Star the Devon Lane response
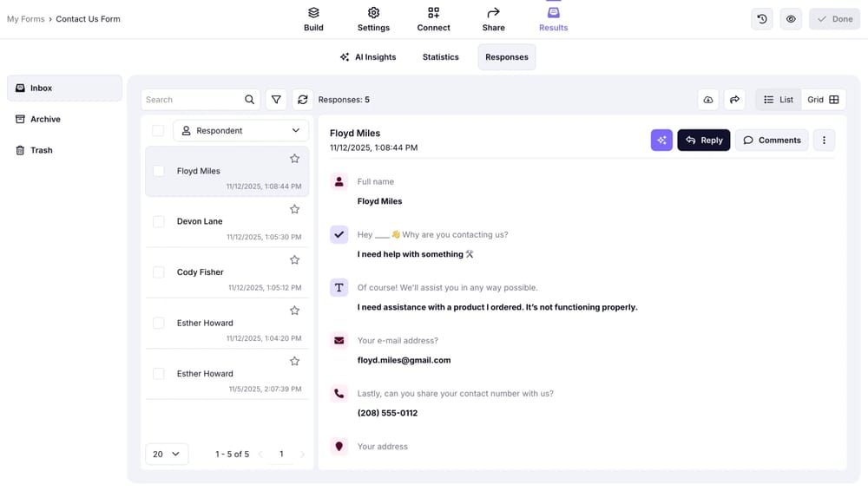This screenshot has width=868, height=491. click(294, 209)
